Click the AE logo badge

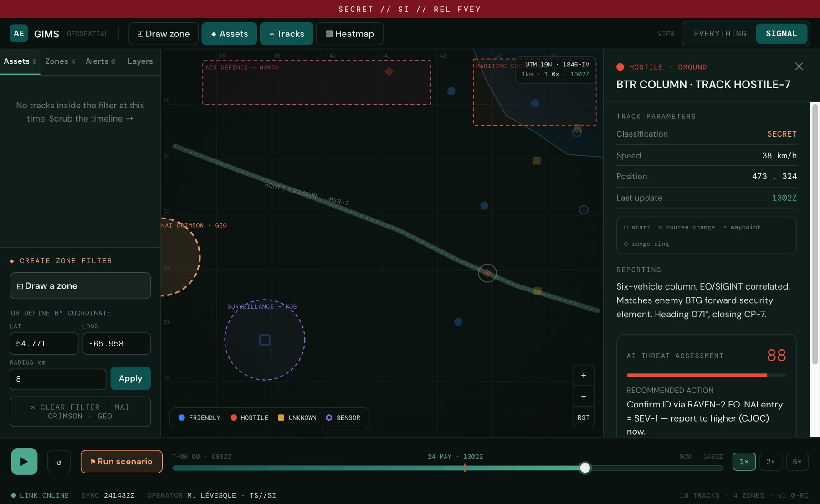tap(19, 34)
